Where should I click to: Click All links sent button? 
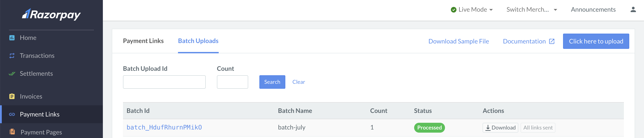point(538,128)
